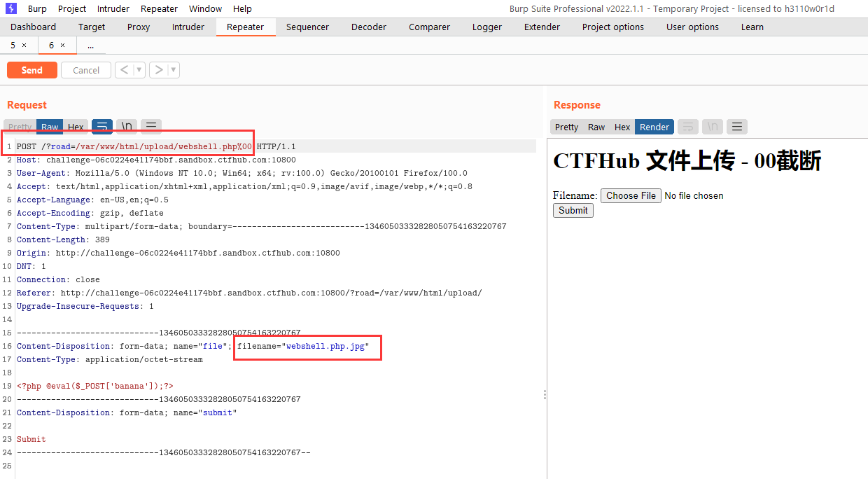868x479 pixels.
Task: Open the Project options tab
Action: click(613, 27)
